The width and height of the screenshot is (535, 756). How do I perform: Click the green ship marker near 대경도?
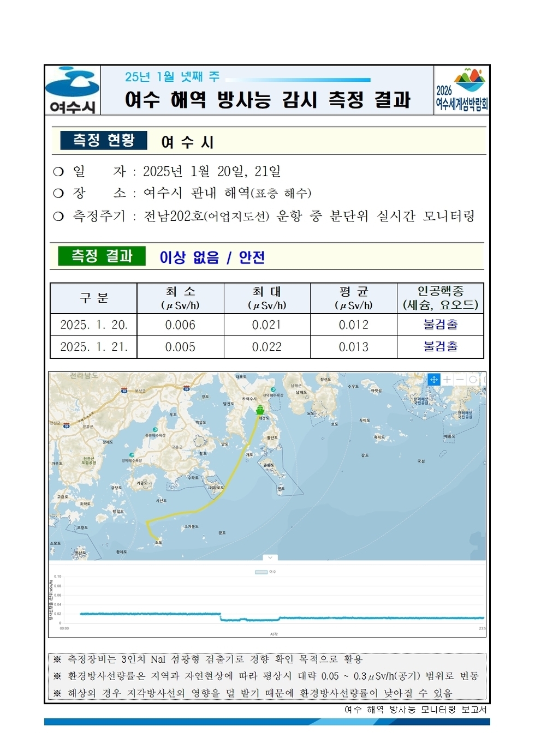260,410
